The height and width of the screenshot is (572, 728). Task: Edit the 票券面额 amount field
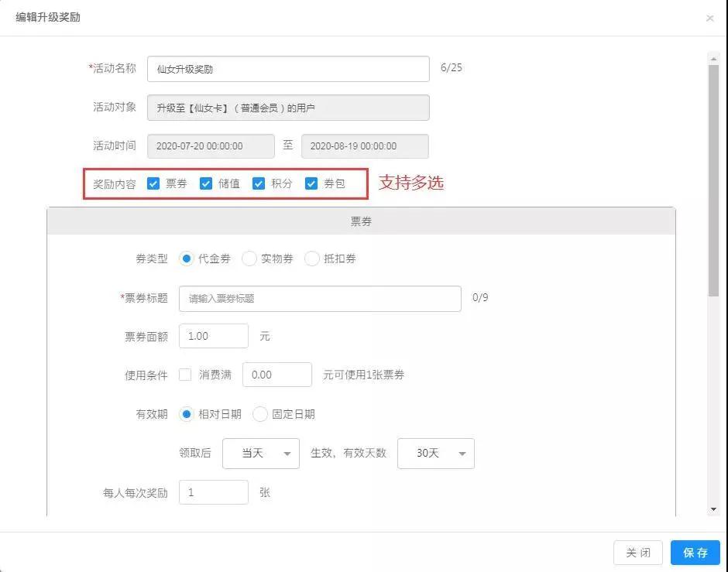[213, 336]
